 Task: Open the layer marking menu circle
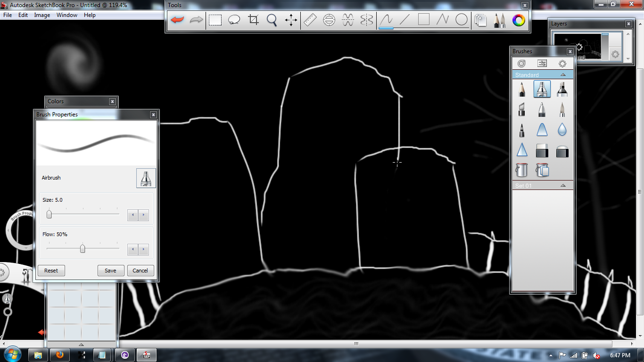coord(615,54)
